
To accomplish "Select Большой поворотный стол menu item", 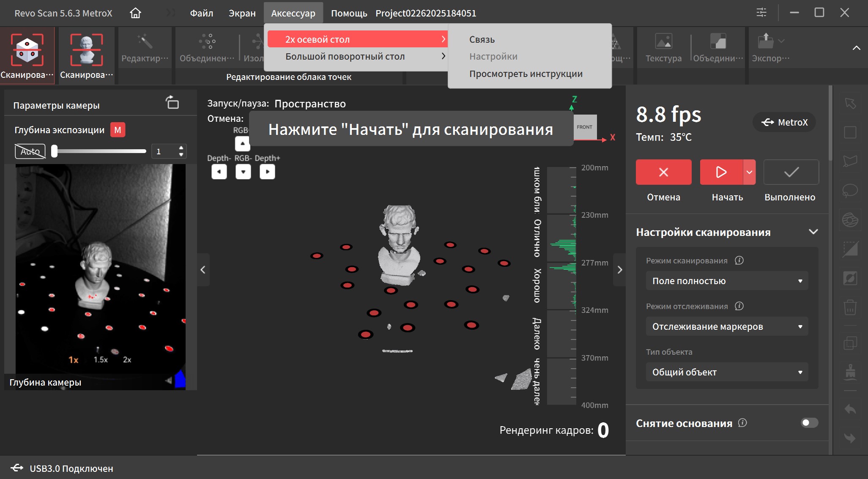I will coord(345,56).
